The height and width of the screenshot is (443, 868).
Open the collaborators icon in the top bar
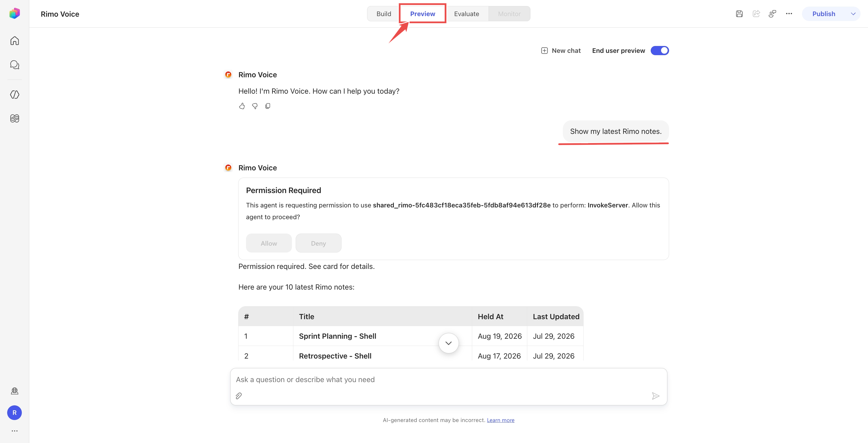[772, 14]
